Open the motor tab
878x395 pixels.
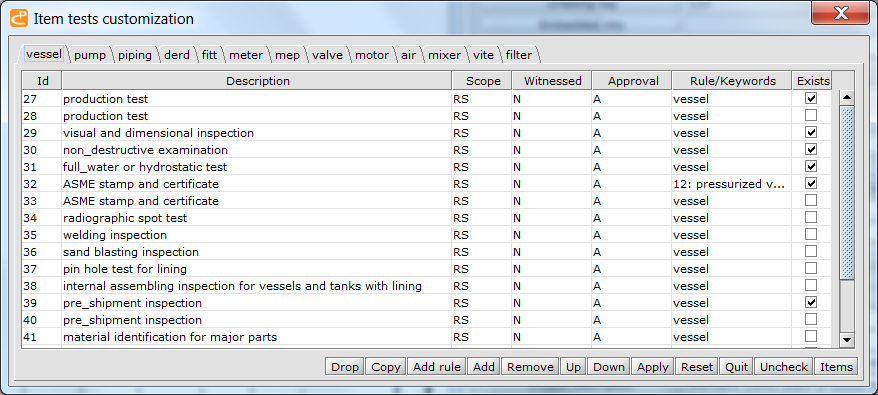point(372,55)
